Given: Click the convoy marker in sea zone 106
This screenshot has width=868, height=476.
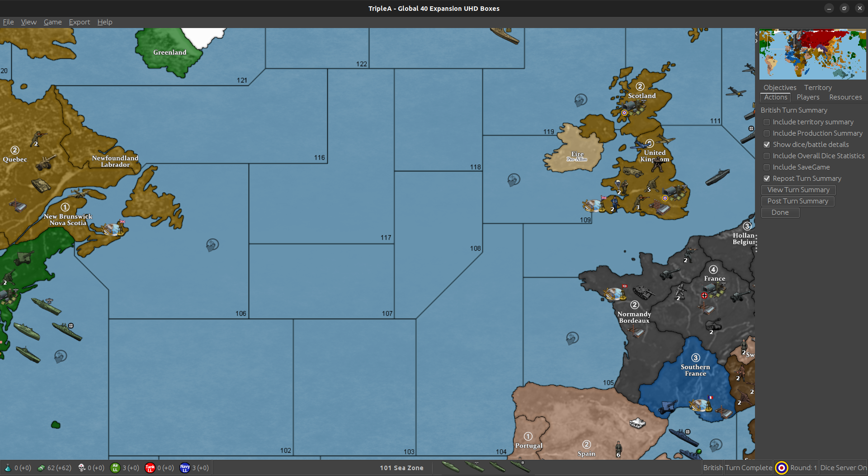Looking at the screenshot, I should click(x=212, y=245).
